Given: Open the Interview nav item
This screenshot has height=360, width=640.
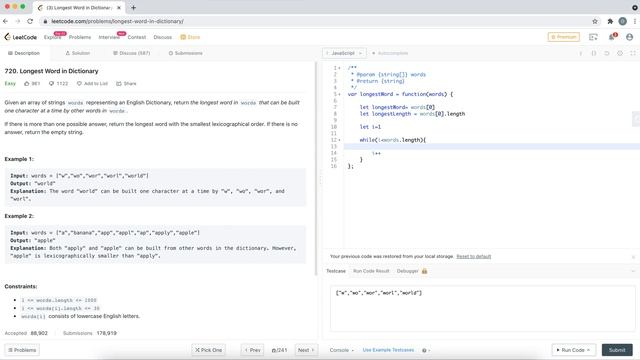Looking at the screenshot, I should (109, 37).
